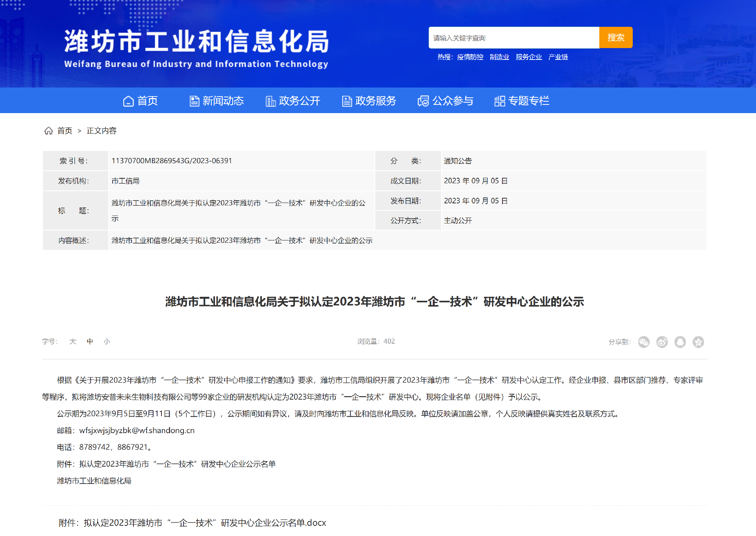Share to Qzone star icon
This screenshot has height=536, width=756.
click(698, 342)
